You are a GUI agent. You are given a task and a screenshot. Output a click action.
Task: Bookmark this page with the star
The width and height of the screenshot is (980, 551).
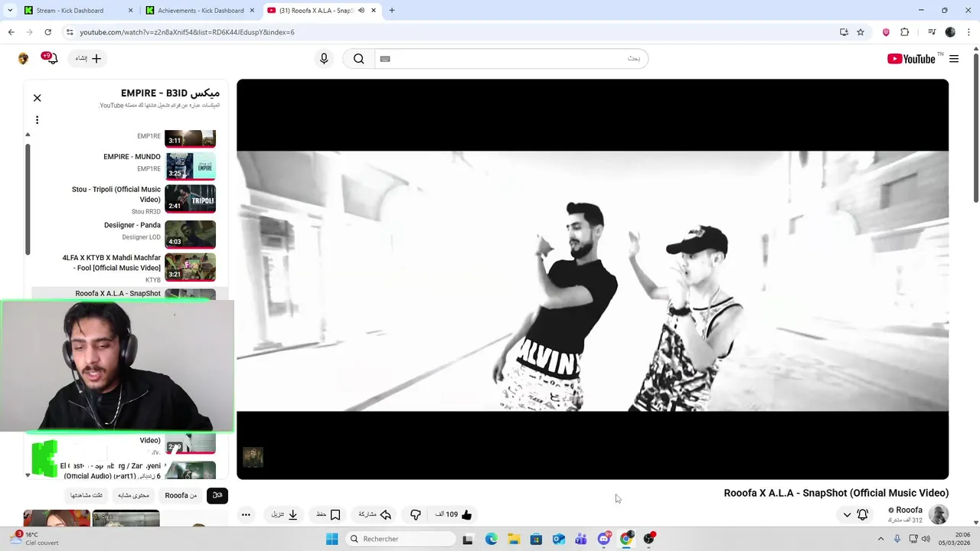pos(861,32)
